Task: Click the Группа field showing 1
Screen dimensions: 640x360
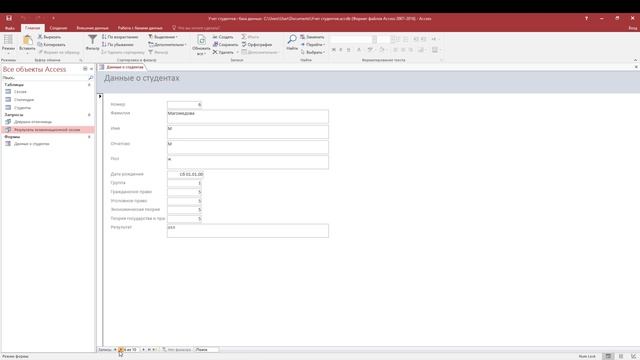Action: (184, 183)
